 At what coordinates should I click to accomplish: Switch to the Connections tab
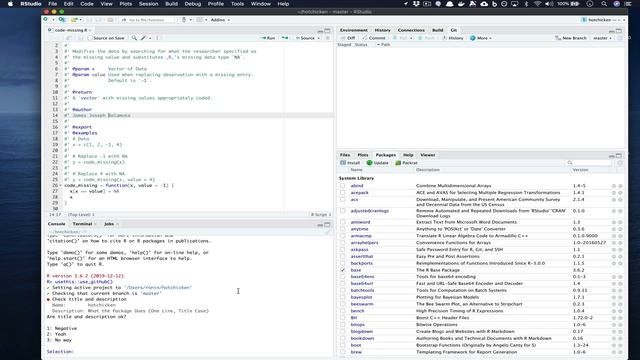click(x=411, y=30)
